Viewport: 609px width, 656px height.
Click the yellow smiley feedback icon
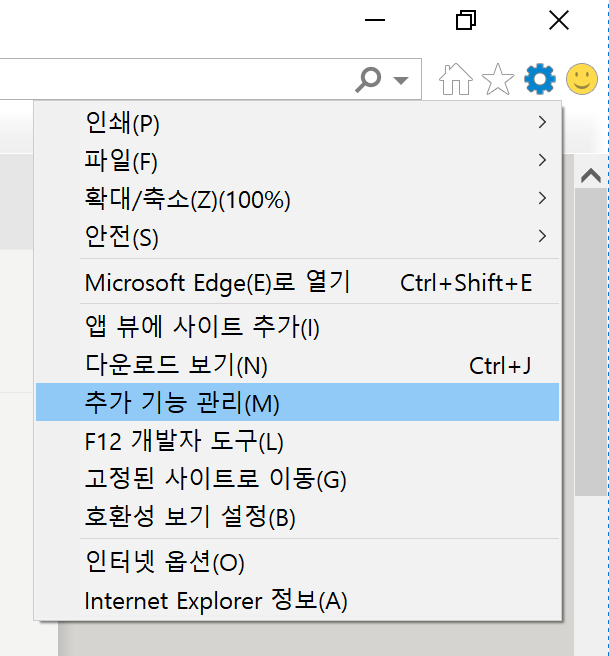pyautogui.click(x=582, y=79)
